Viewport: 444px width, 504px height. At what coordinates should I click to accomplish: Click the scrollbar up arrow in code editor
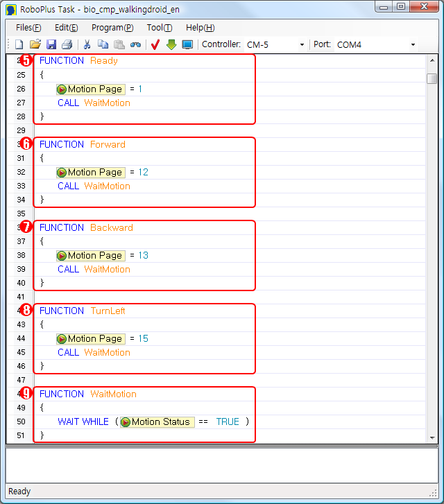tap(432, 60)
